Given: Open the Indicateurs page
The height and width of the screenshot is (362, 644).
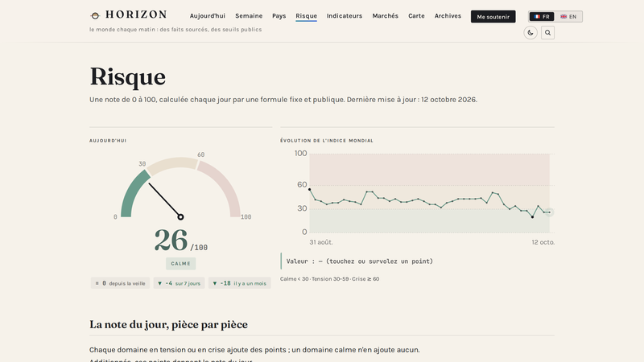Looking at the screenshot, I should coord(345,16).
